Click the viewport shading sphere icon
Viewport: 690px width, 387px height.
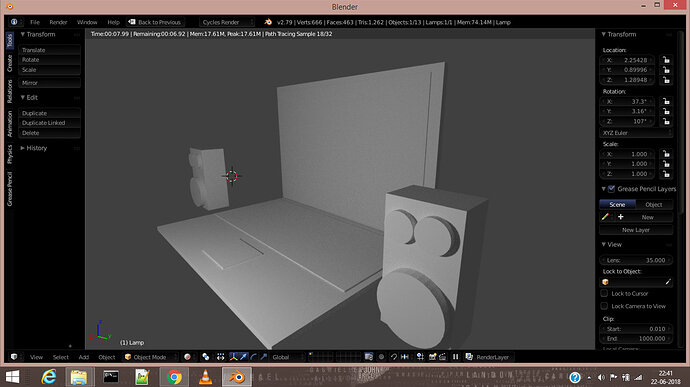point(187,357)
